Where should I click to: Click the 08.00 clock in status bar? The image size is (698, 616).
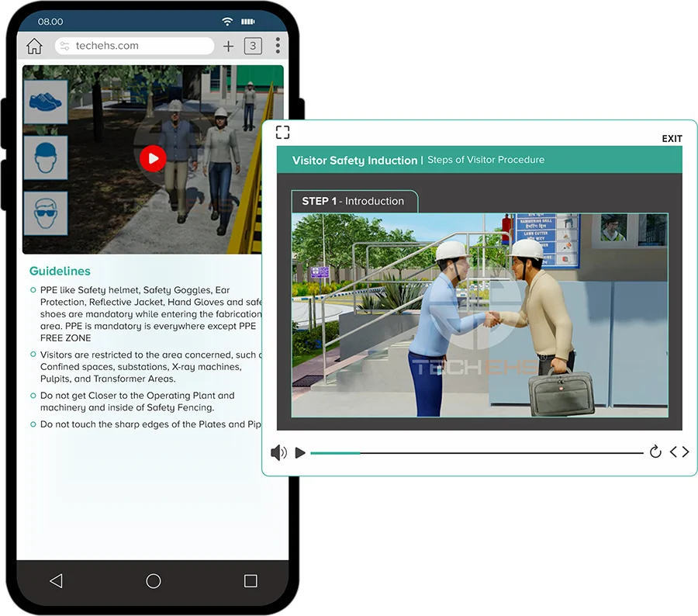coord(50,22)
